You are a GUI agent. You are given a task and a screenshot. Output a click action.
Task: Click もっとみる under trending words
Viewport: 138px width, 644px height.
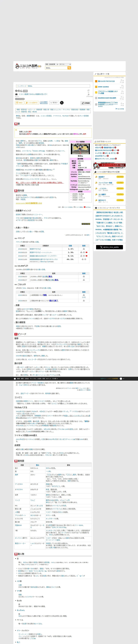tap(120, 109)
